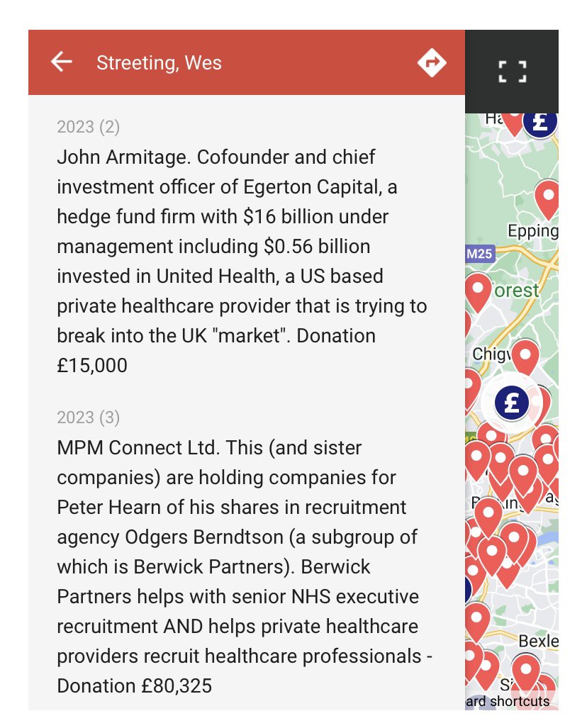
Task: Click the John Armitage donation description
Action: click(242, 262)
